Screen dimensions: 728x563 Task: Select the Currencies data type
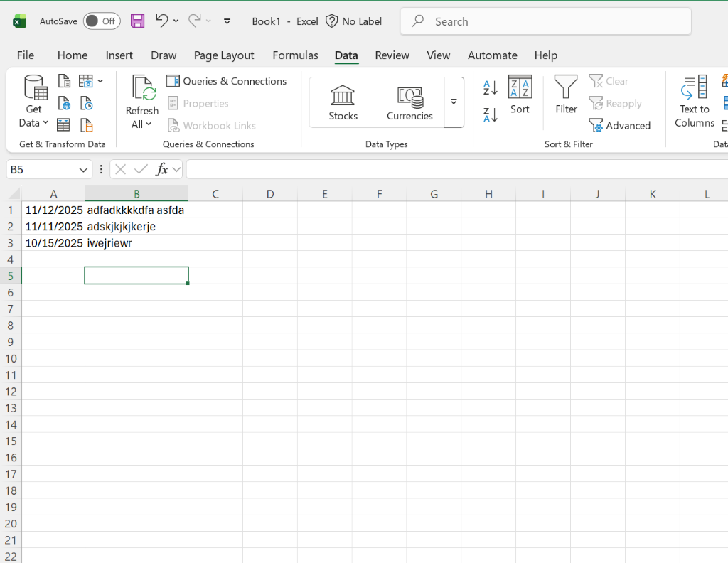(409, 102)
